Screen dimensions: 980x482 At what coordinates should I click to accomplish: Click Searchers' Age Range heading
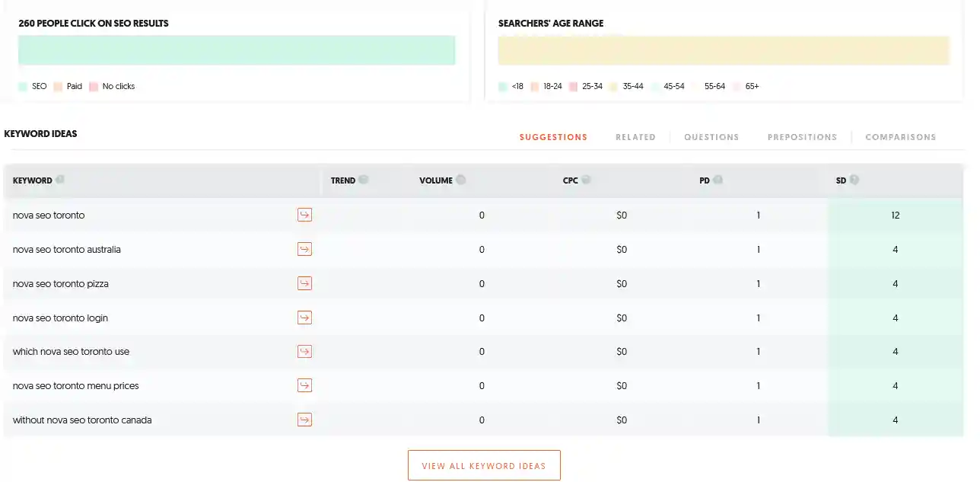coord(551,24)
